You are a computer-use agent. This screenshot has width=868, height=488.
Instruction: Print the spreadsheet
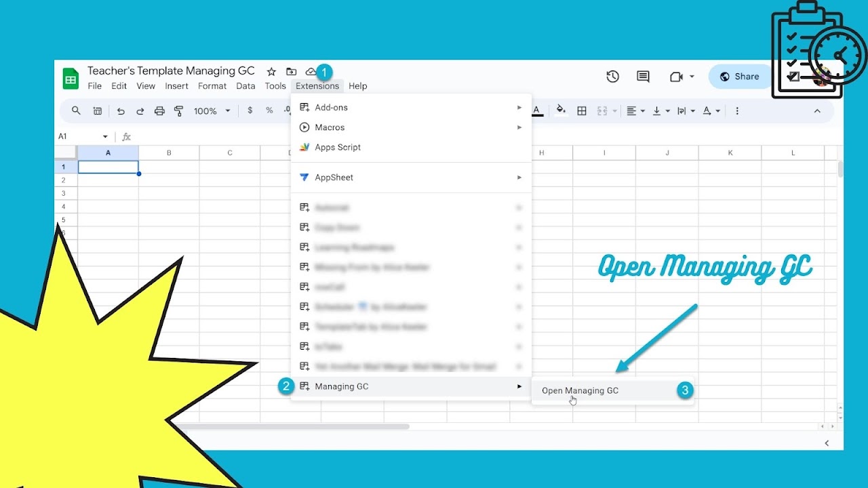pos(159,110)
